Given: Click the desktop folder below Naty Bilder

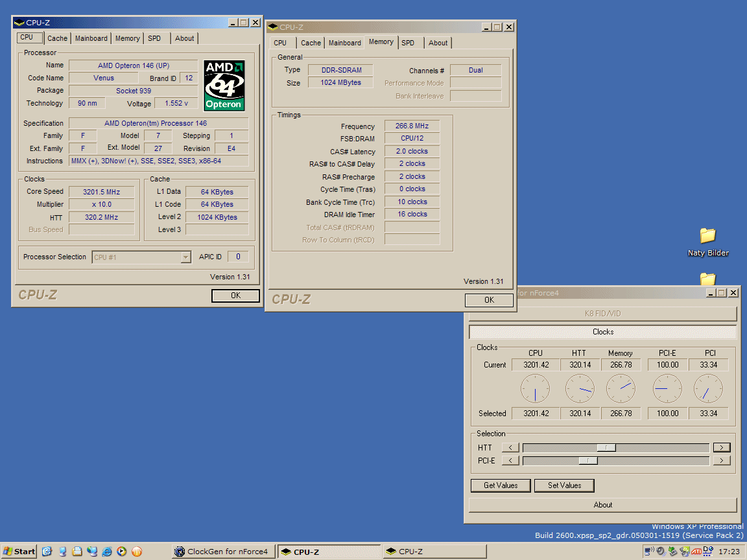Looking at the screenshot, I should tap(708, 279).
